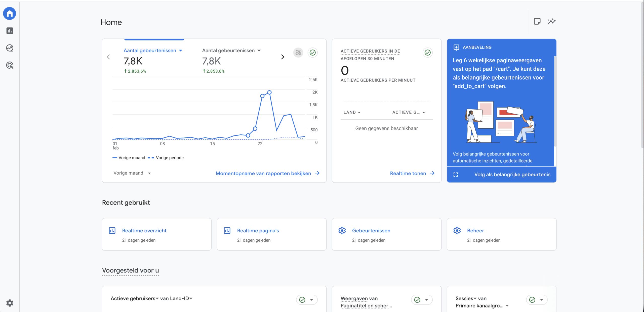Click the next metrics chevron arrow
Screen dimensions: 644x312
point(283,57)
